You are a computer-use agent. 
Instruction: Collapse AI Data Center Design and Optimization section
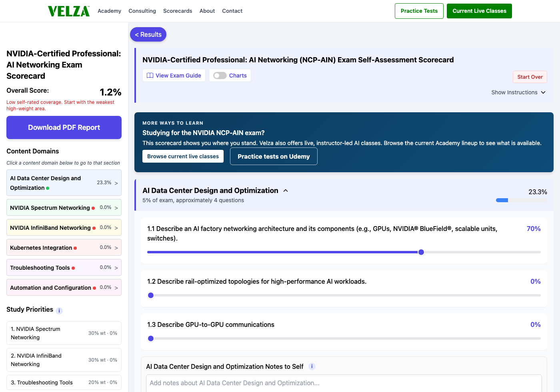[286, 191]
